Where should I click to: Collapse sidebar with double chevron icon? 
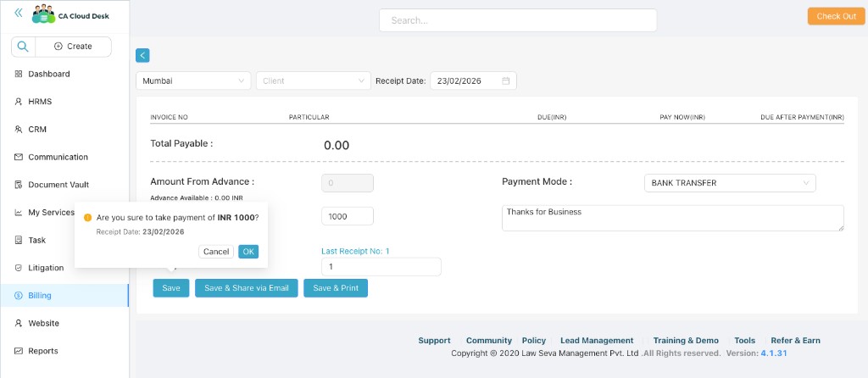[19, 14]
